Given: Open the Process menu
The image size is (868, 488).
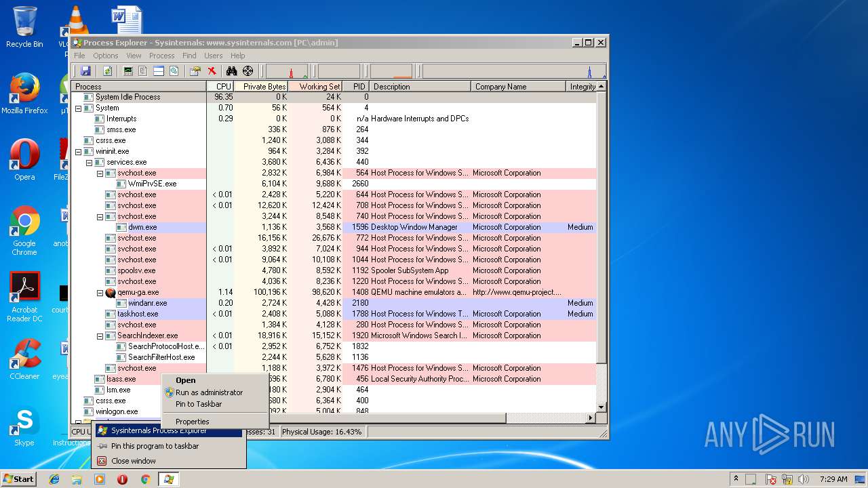Looking at the screenshot, I should pyautogui.click(x=161, y=56).
